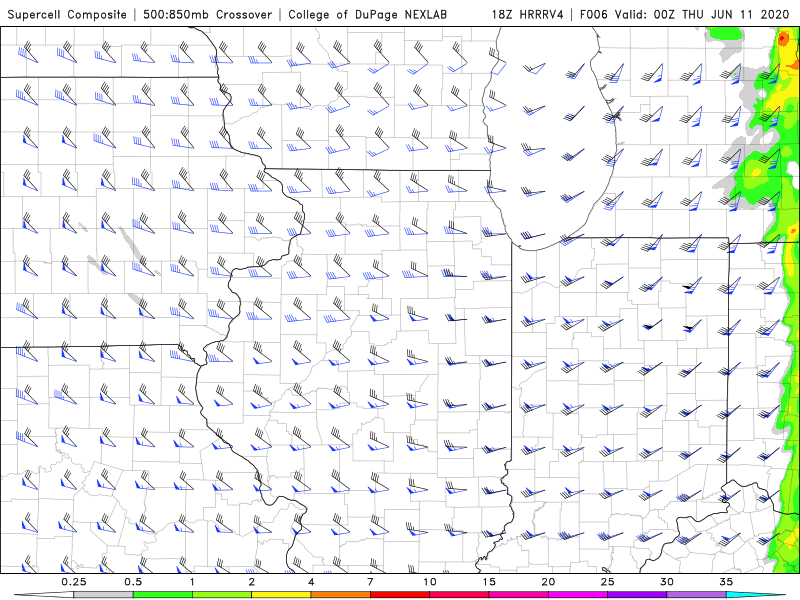
Task: Click the red supercell maximum in the map's top-right corner
Action: 784,39
